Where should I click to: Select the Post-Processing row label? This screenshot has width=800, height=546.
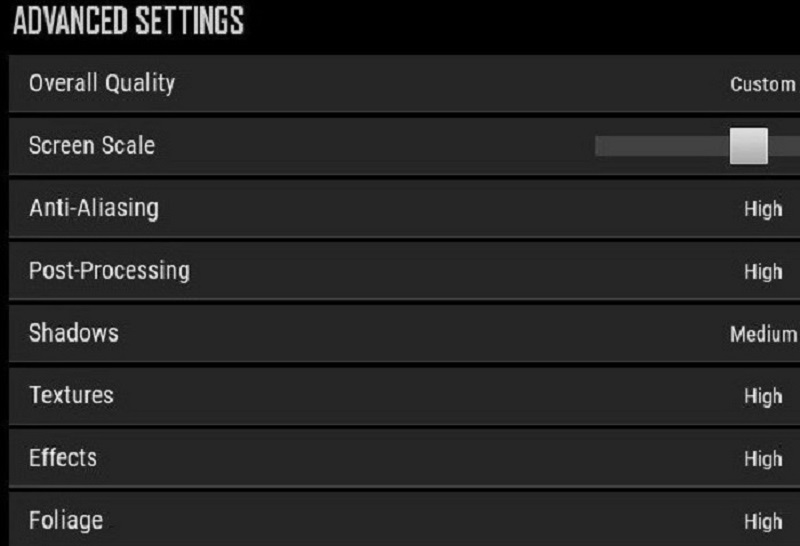109,270
